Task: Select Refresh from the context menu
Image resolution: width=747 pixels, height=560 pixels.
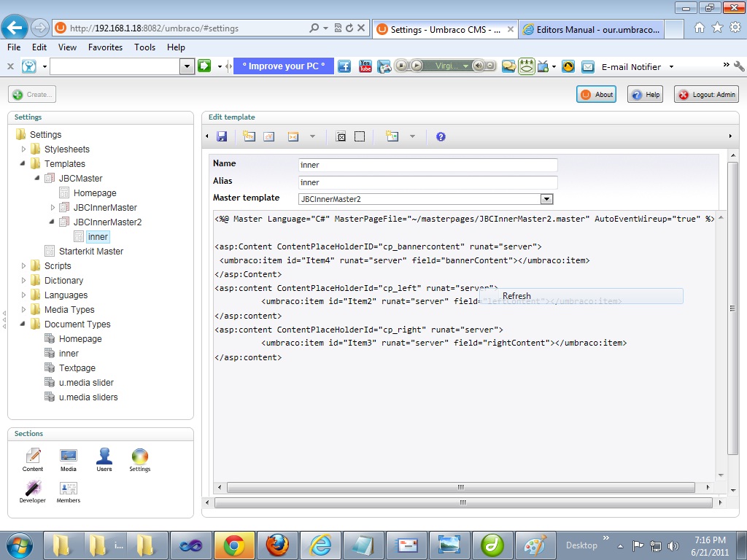Action: pos(516,296)
